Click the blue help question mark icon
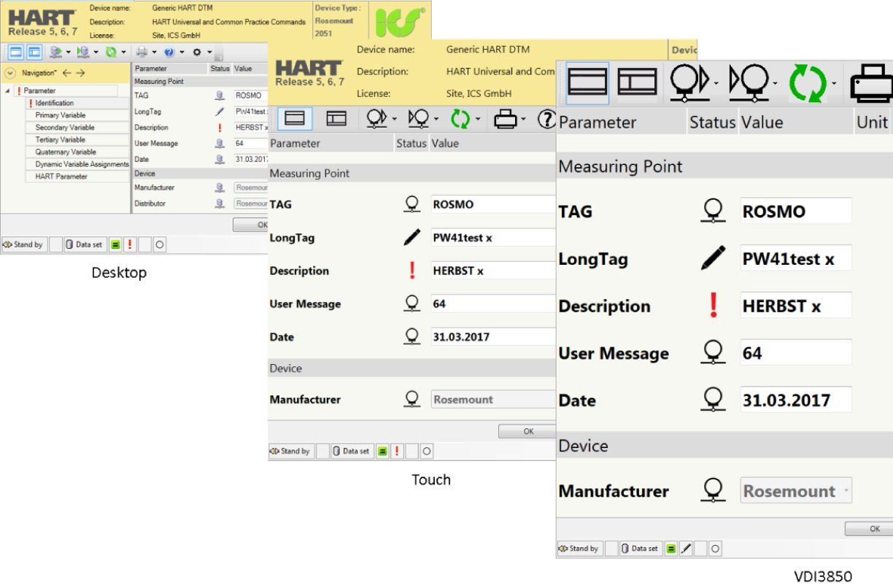 169,53
